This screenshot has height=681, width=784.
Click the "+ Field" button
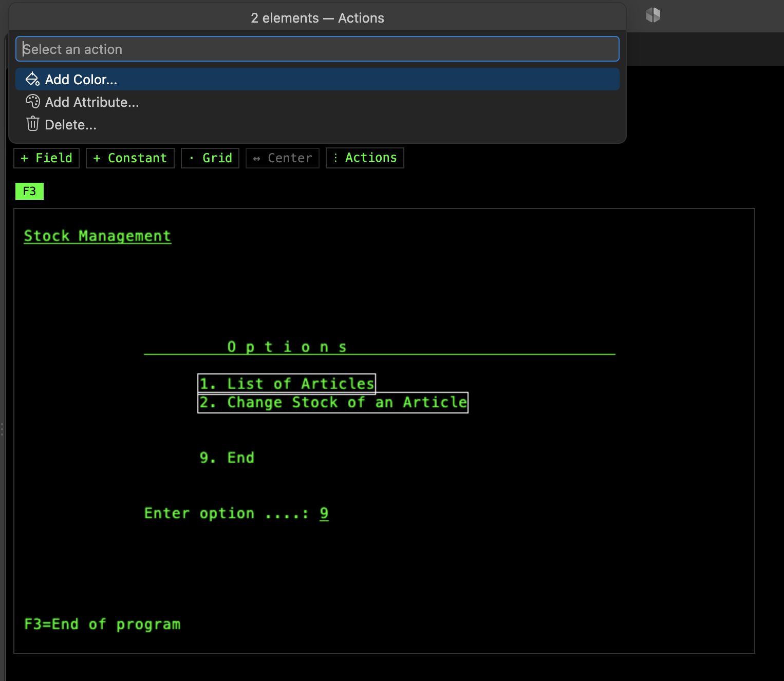(46, 158)
